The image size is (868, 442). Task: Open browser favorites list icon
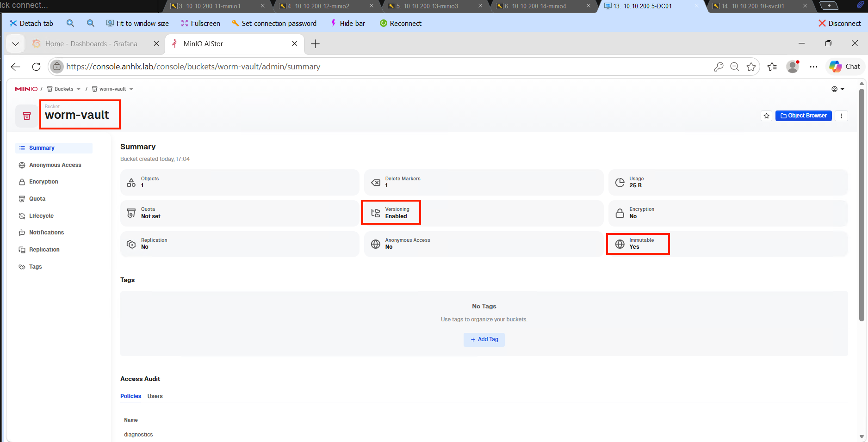pyautogui.click(x=772, y=67)
